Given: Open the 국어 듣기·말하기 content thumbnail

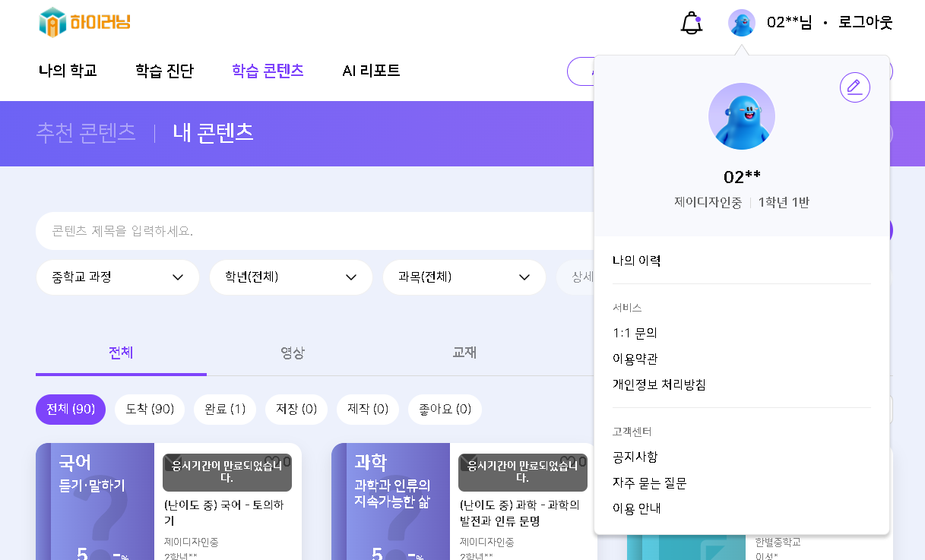Looking at the screenshot, I should coord(95,501).
